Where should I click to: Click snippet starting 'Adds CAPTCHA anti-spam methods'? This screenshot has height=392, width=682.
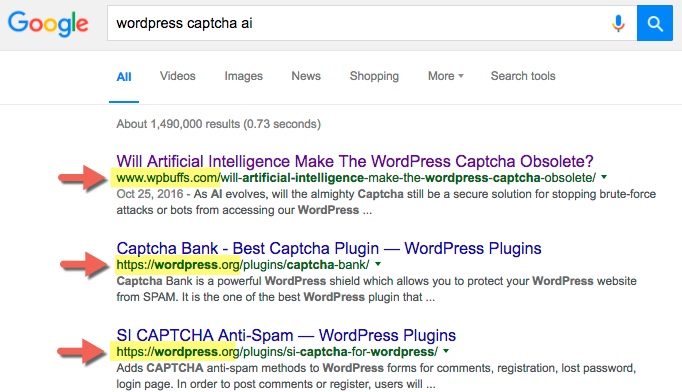[376, 376]
